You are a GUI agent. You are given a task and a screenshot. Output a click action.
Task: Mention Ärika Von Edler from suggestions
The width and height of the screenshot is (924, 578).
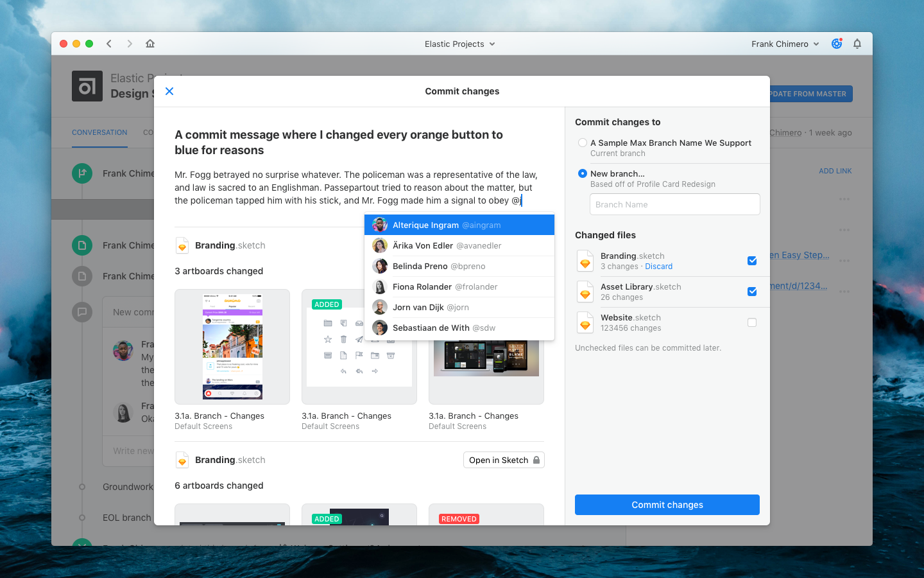point(459,245)
